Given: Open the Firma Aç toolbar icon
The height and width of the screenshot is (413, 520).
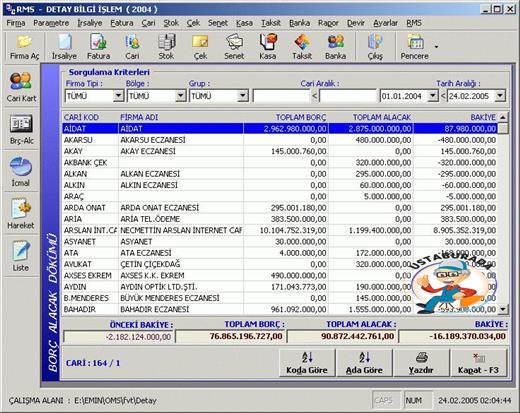Looking at the screenshot, I should click(x=24, y=47).
